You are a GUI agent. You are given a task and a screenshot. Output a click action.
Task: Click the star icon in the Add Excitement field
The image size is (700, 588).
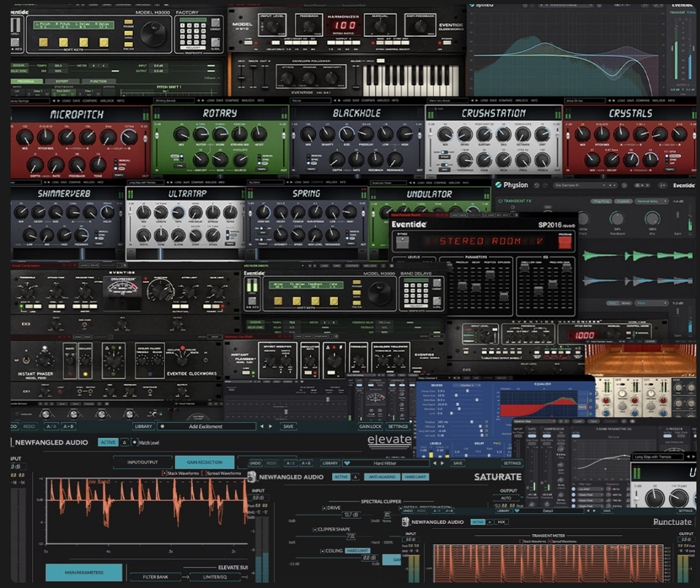click(x=162, y=426)
